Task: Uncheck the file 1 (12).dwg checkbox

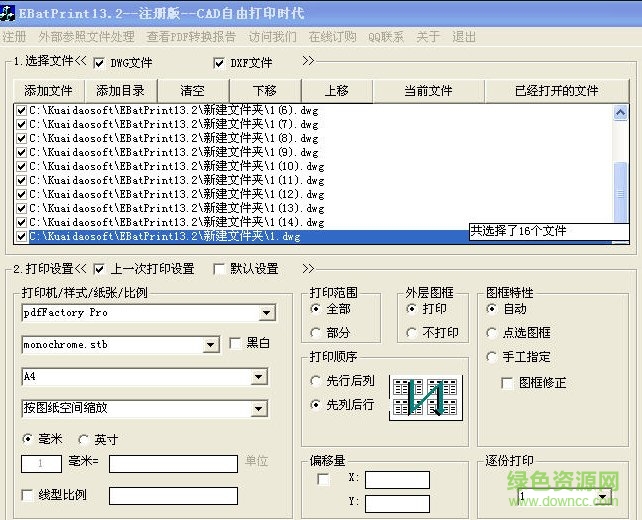Action: 21,194
